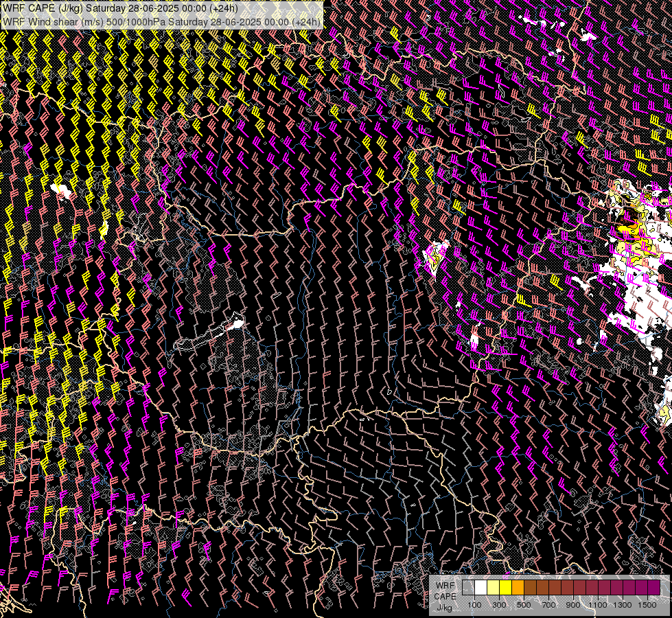Image resolution: width=672 pixels, height=618 pixels.
Task: Click the 700 label on legend
Action: click(548, 605)
